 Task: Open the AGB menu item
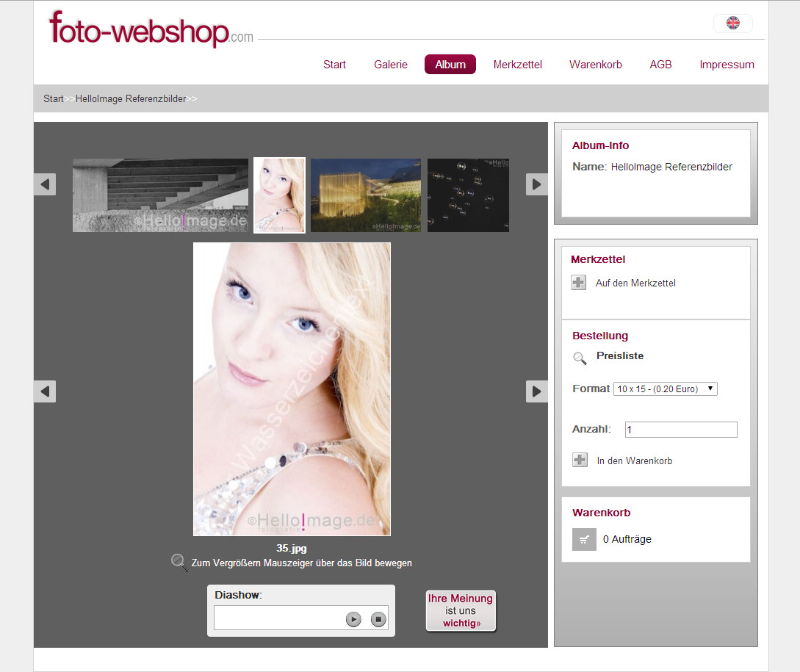(x=660, y=65)
